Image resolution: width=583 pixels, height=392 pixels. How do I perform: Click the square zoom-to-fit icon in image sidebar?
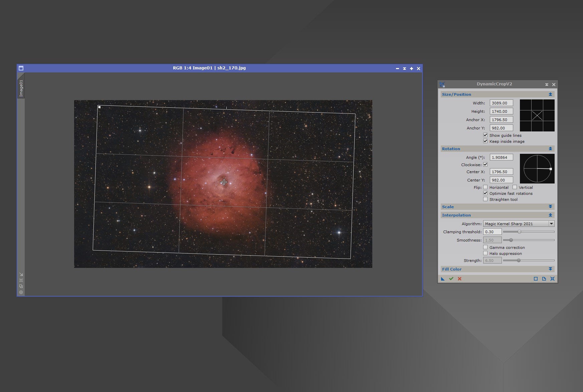pos(21,280)
